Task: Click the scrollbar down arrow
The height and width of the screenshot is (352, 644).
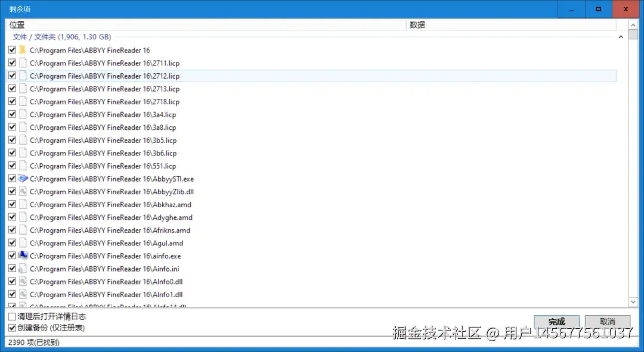Action: (x=633, y=302)
